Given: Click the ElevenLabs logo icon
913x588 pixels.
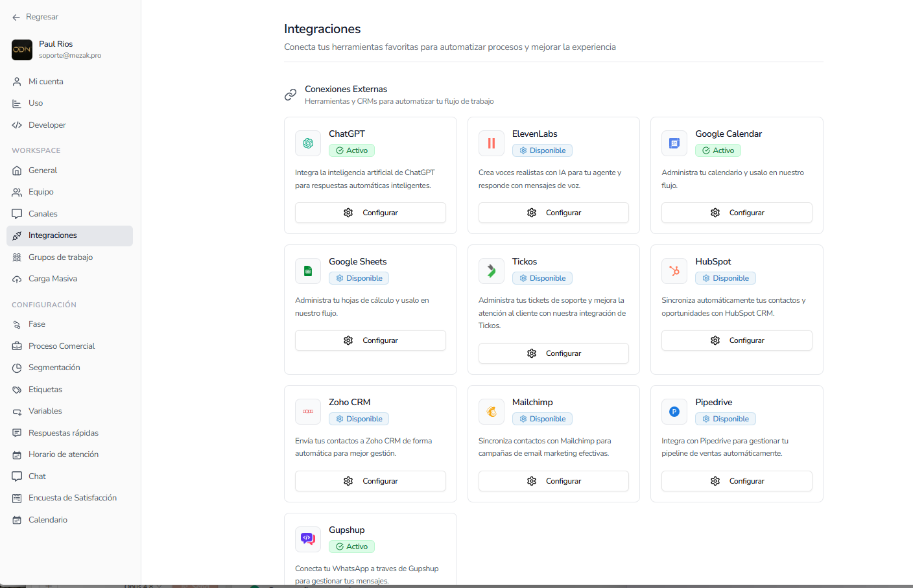Looking at the screenshot, I should pos(492,143).
